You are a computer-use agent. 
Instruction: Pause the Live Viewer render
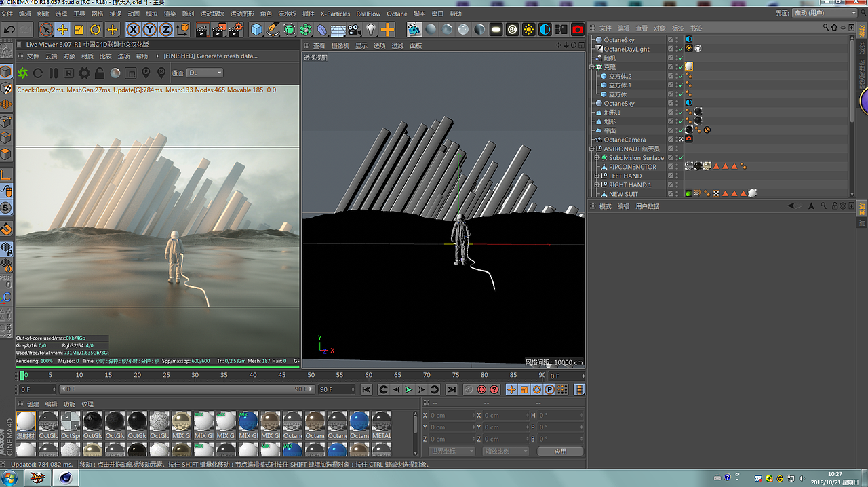pyautogui.click(x=54, y=73)
